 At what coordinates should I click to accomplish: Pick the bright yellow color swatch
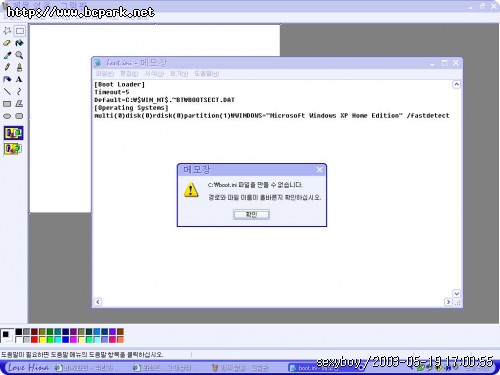pyautogui.click(x=42, y=340)
